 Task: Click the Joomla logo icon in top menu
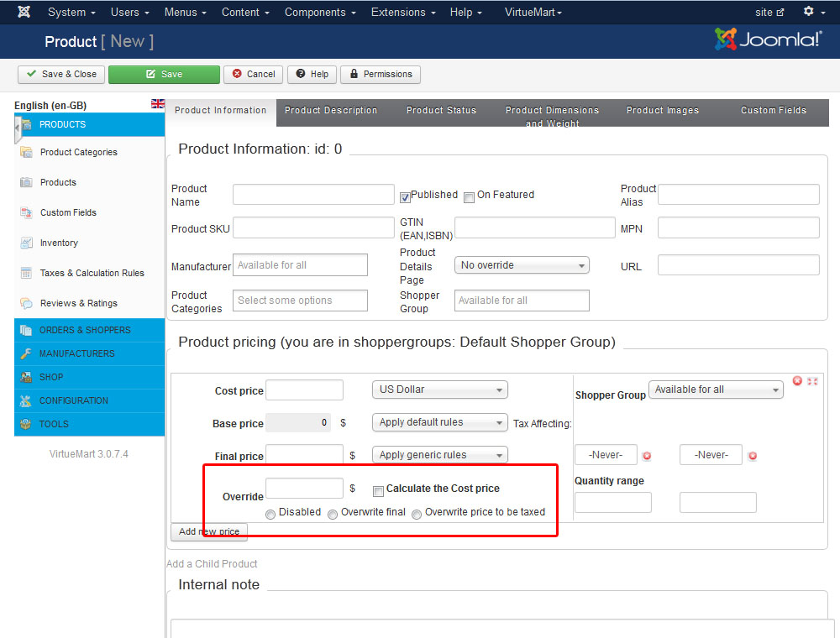(x=24, y=12)
